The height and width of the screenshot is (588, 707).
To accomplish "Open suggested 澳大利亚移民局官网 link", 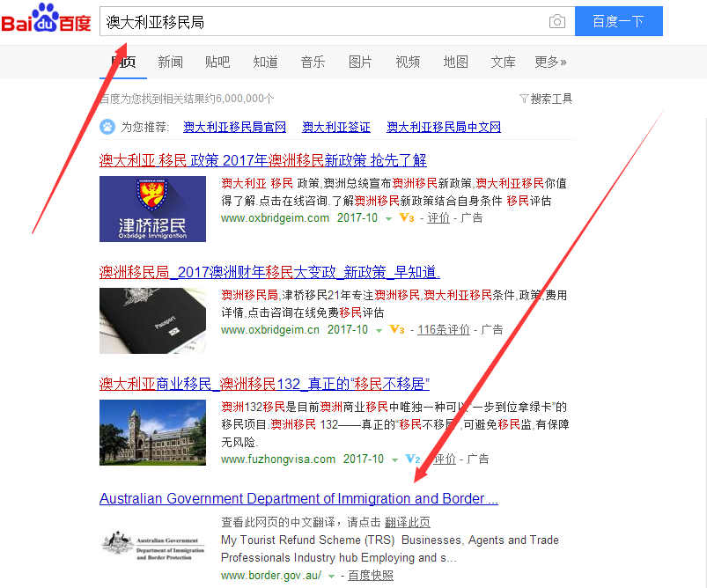I will (235, 127).
